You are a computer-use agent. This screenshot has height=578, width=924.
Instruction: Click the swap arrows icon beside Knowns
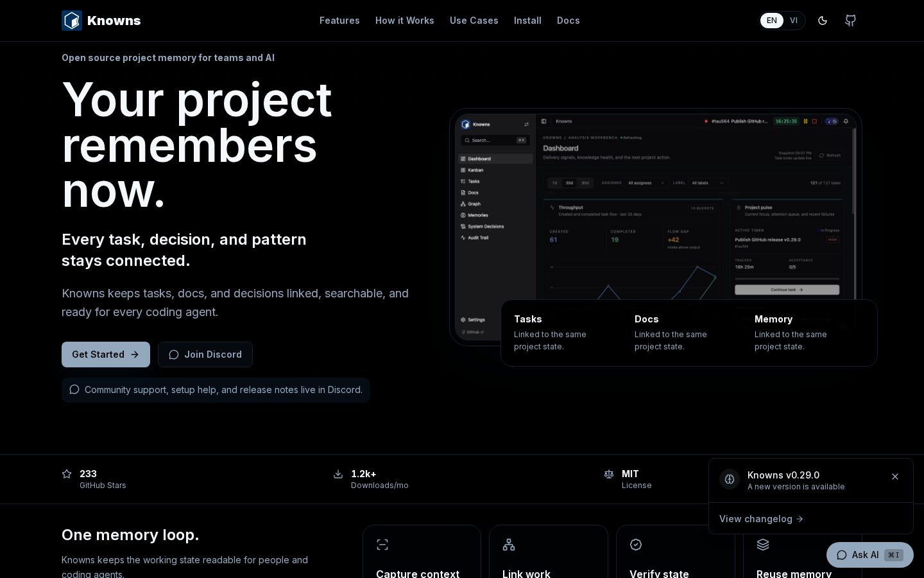pyautogui.click(x=526, y=125)
